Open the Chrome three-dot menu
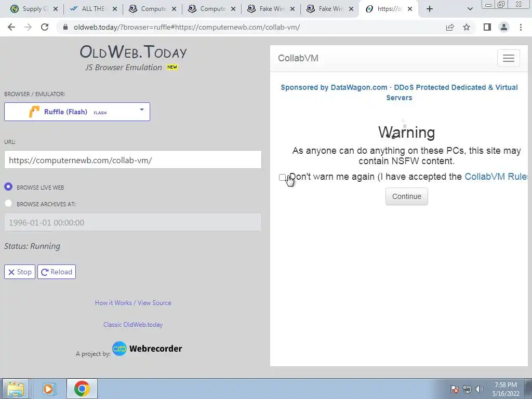This screenshot has width=532, height=399. [x=521, y=27]
